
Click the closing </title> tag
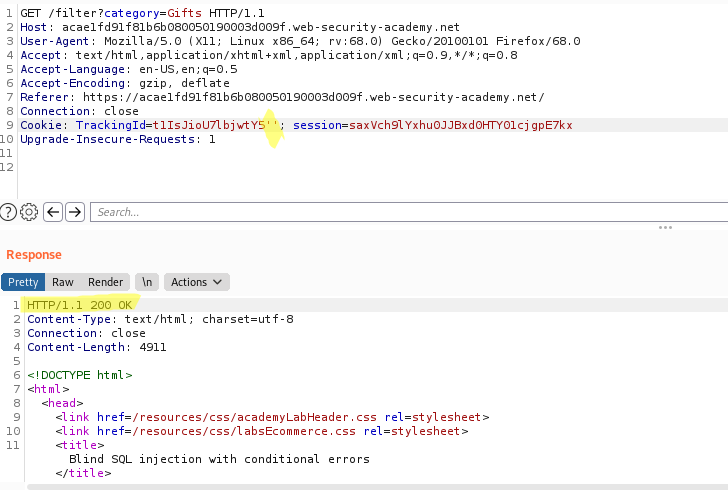(83, 473)
